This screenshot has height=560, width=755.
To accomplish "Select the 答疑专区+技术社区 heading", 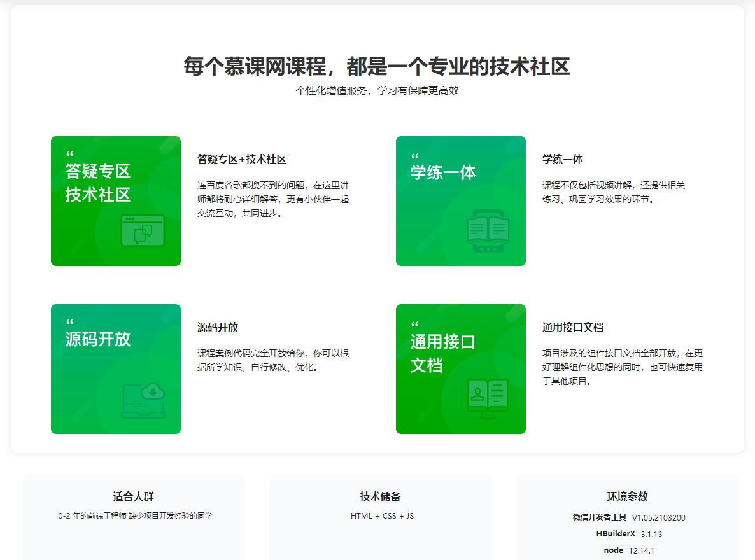I will [242, 160].
